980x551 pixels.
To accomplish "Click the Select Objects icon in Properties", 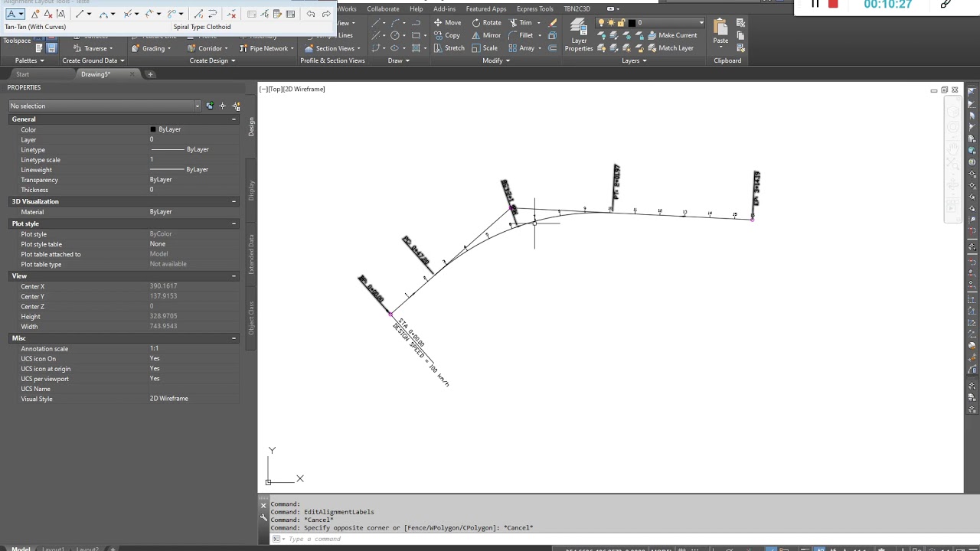I will click(223, 106).
